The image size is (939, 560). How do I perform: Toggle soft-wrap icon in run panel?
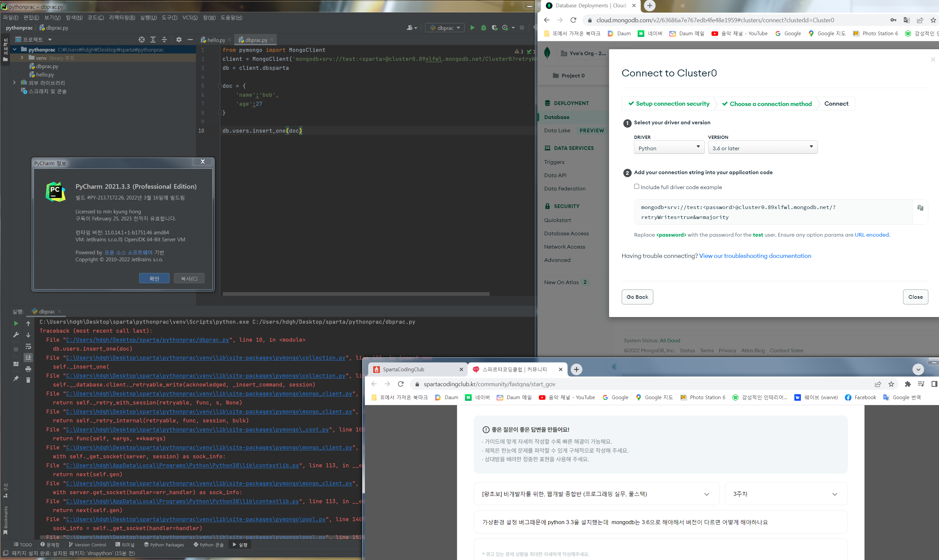(28, 346)
